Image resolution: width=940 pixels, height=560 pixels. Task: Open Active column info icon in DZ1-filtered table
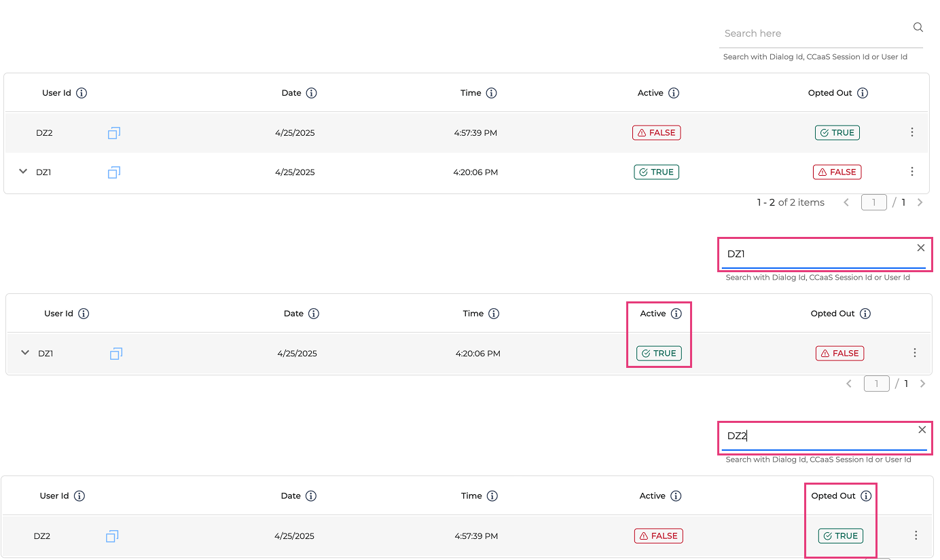click(676, 314)
